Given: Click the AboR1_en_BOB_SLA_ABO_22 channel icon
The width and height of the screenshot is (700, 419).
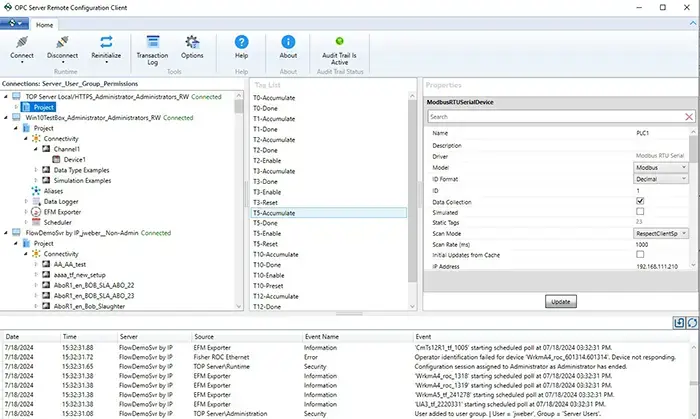Looking at the screenshot, I should (46, 285).
